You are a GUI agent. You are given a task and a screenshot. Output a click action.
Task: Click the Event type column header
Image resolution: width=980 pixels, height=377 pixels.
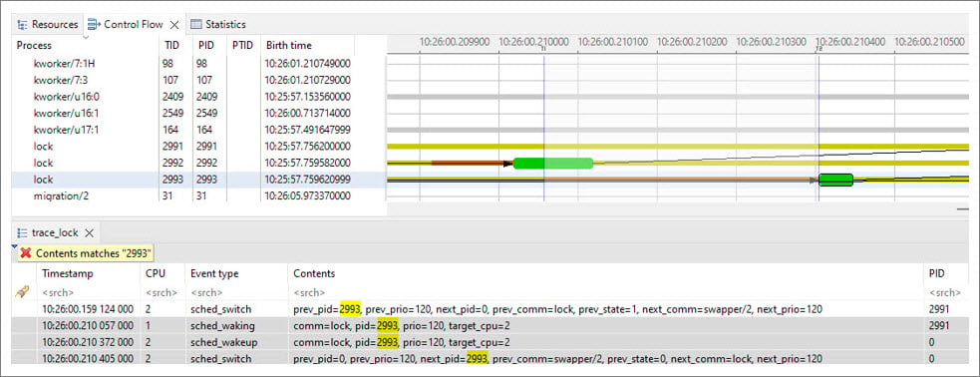(x=214, y=274)
